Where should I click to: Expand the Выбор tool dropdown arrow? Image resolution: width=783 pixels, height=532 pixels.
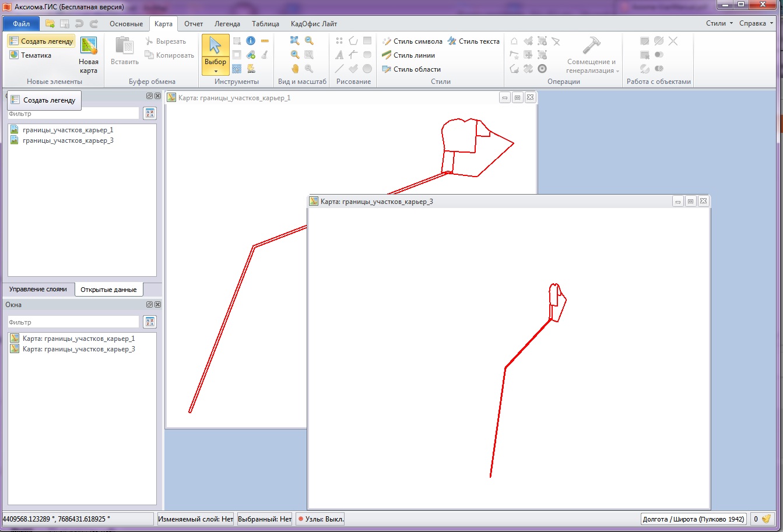(215, 71)
